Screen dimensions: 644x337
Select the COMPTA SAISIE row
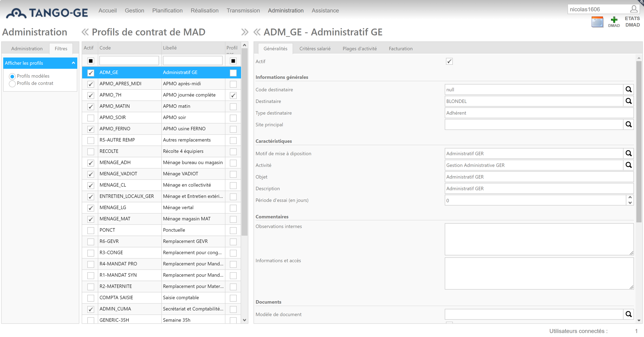pyautogui.click(x=162, y=298)
